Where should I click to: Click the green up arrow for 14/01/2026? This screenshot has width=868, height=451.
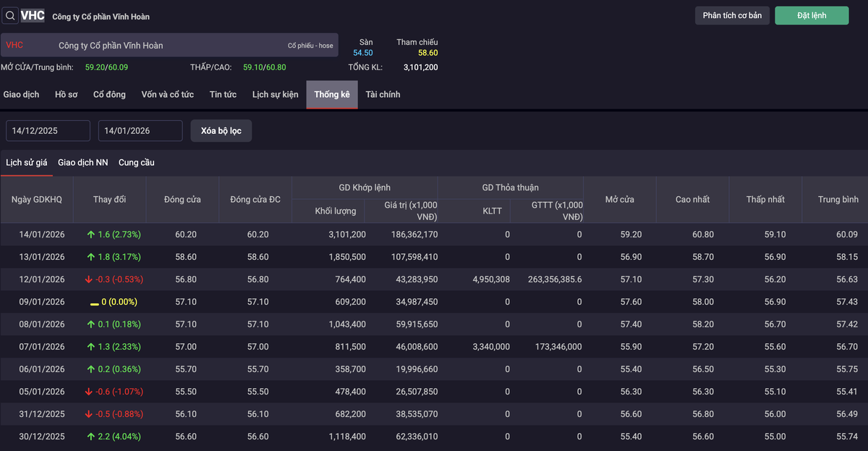click(90, 235)
